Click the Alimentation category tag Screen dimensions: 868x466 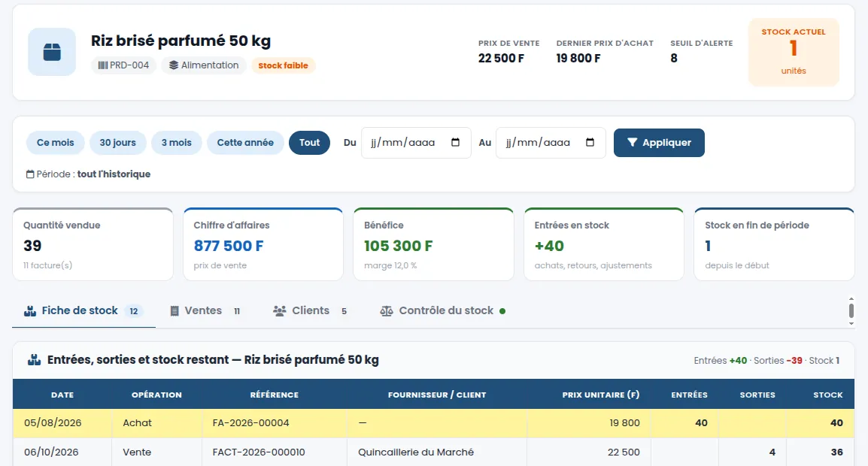point(204,65)
